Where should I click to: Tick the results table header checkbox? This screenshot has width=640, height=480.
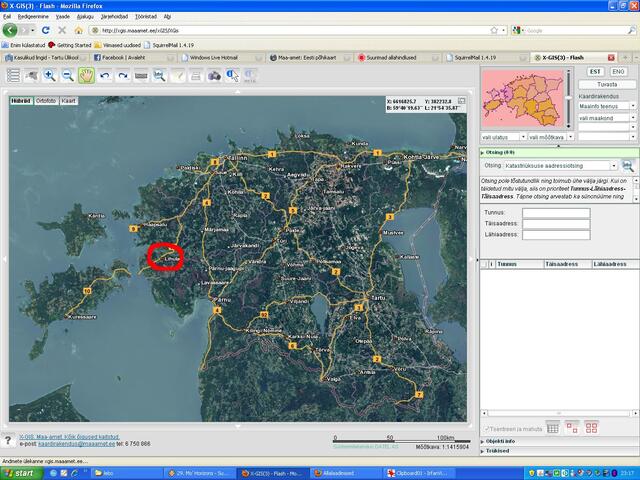(484, 264)
